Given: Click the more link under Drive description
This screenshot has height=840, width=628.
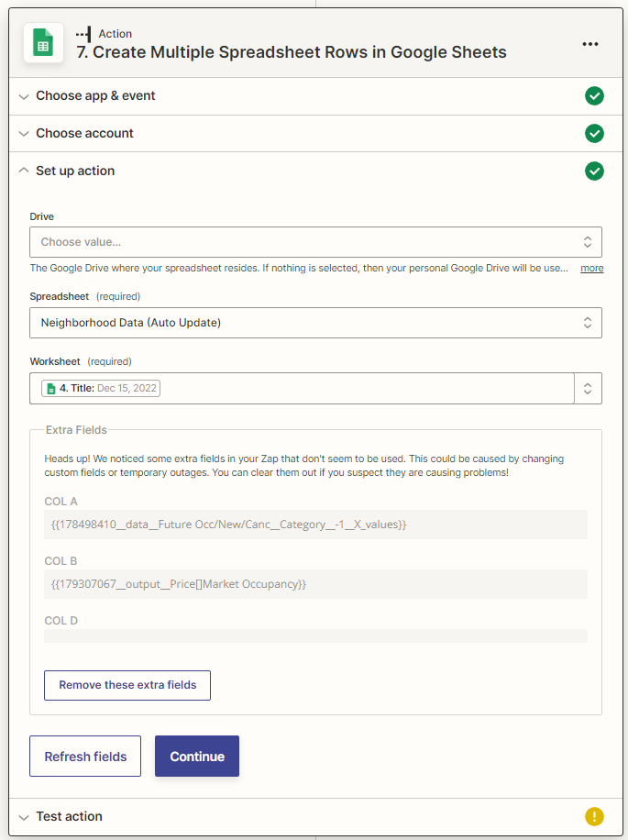Looking at the screenshot, I should [x=591, y=268].
